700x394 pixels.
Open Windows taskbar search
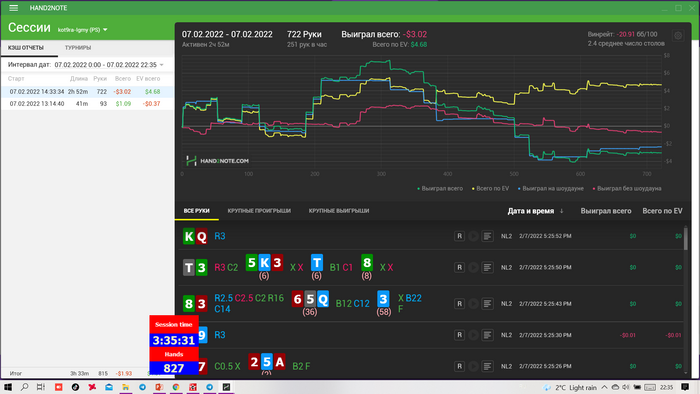click(x=25, y=387)
